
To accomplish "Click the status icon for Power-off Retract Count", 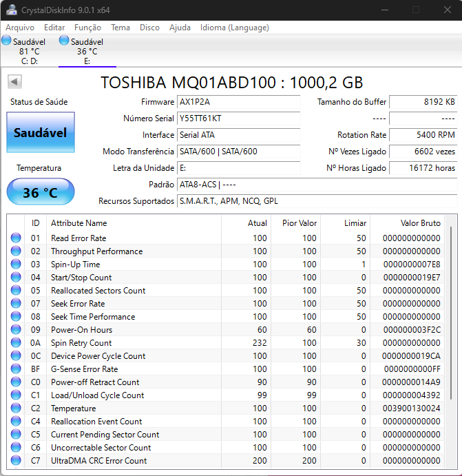I will [16, 382].
